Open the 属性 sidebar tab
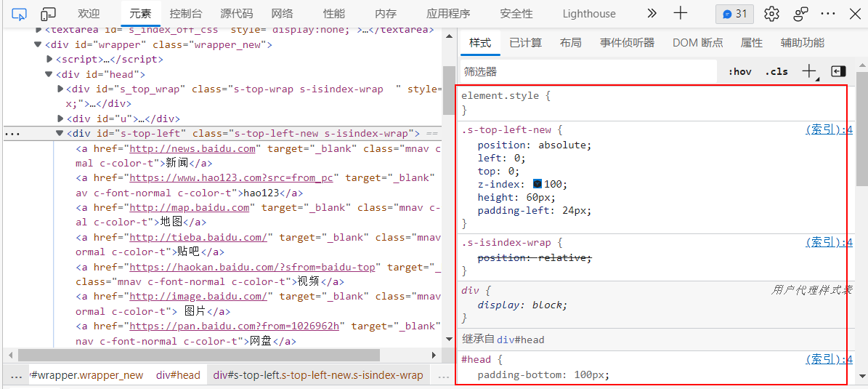 [x=751, y=43]
